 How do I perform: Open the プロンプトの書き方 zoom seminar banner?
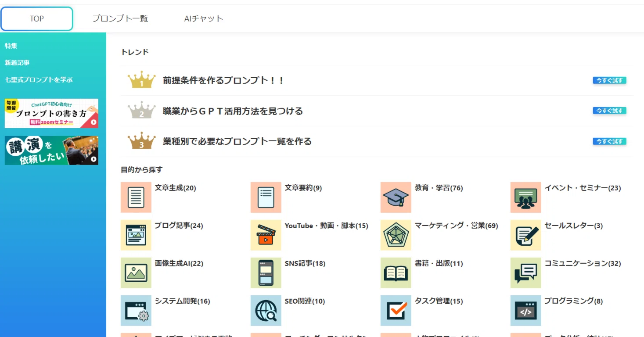tap(51, 113)
